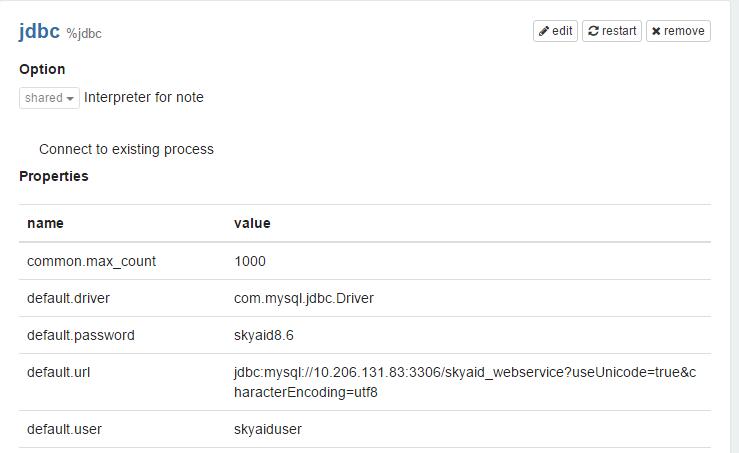This screenshot has width=739, height=453.
Task: Click the jdbc interpreter title
Action: [x=39, y=31]
